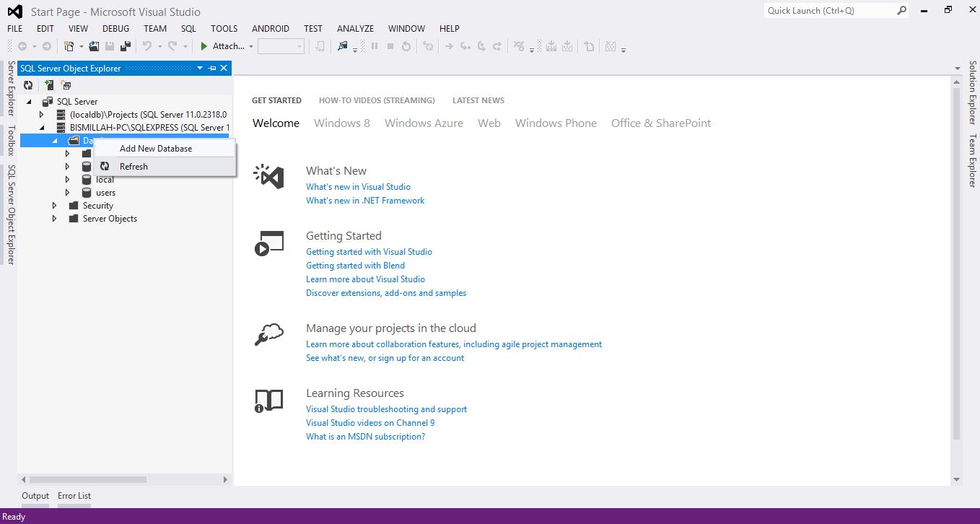The height and width of the screenshot is (524, 980).
Task: Select the Windows Azure category tab
Action: click(x=424, y=123)
